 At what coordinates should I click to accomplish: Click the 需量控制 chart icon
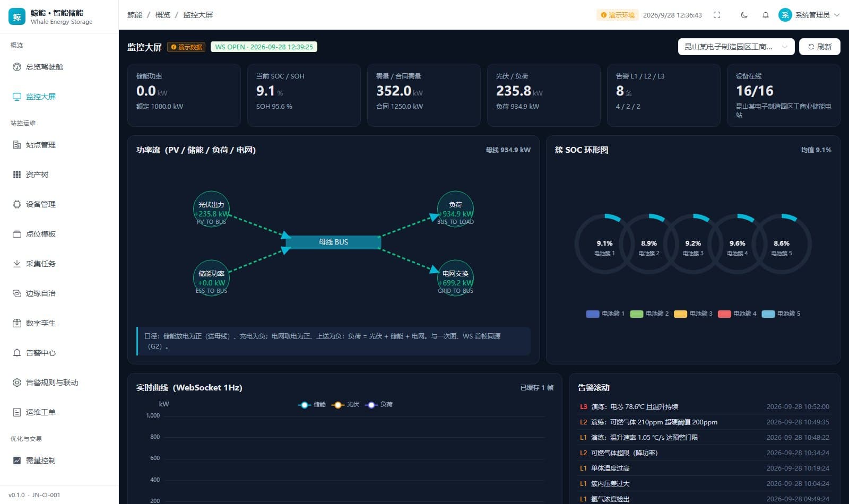[17, 460]
